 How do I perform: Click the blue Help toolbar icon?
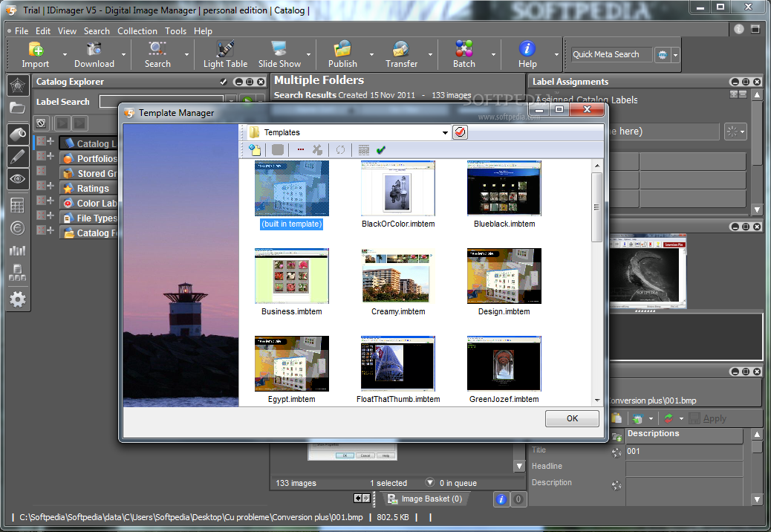(x=527, y=49)
